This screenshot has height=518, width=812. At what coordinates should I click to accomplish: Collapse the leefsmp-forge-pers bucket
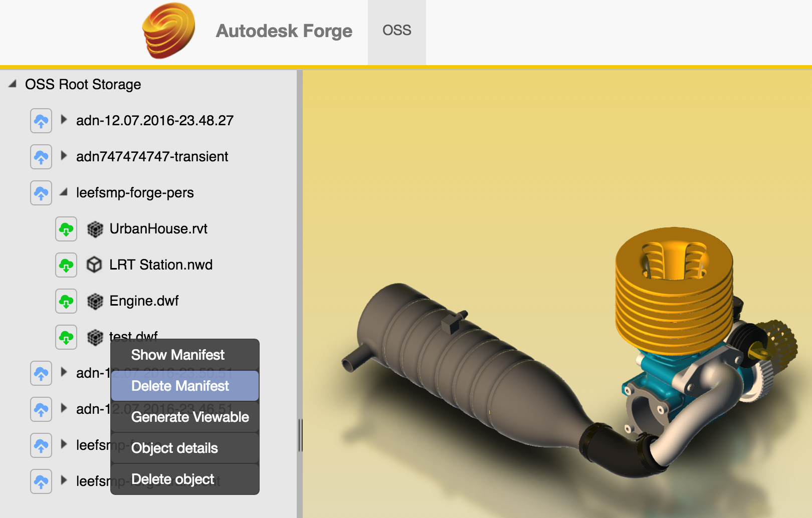64,192
